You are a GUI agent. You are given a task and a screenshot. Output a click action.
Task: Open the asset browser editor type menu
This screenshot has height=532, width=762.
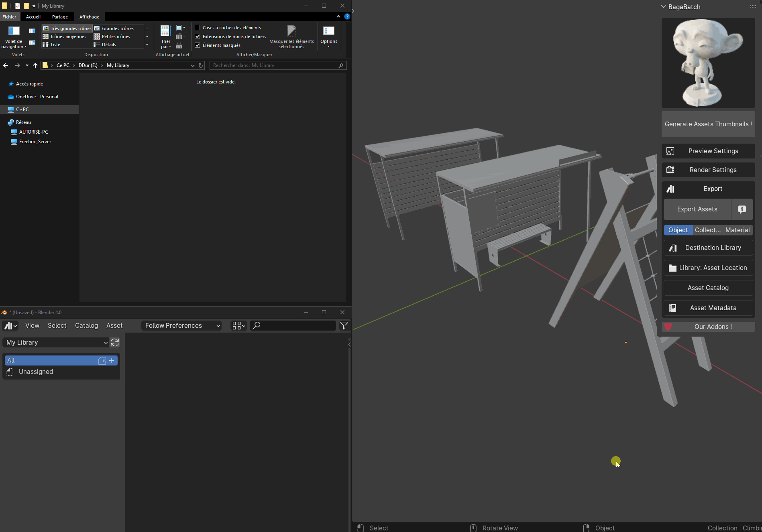(x=10, y=326)
